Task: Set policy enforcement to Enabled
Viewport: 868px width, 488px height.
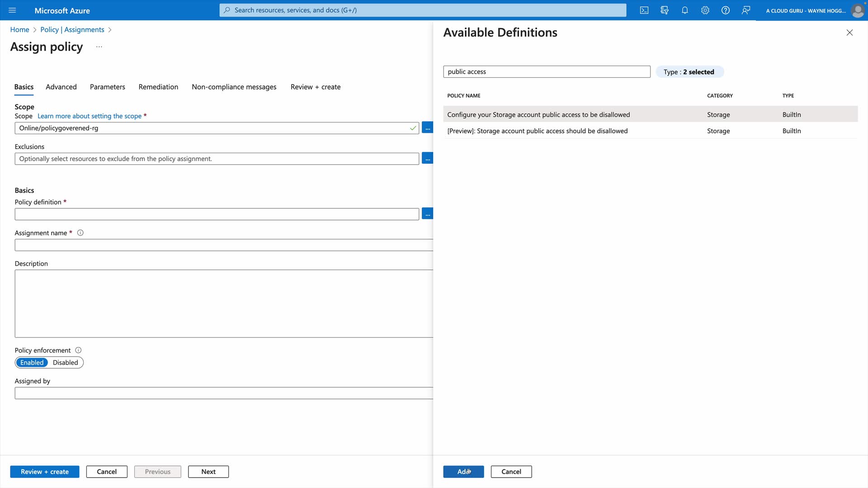Action: pos(32,362)
